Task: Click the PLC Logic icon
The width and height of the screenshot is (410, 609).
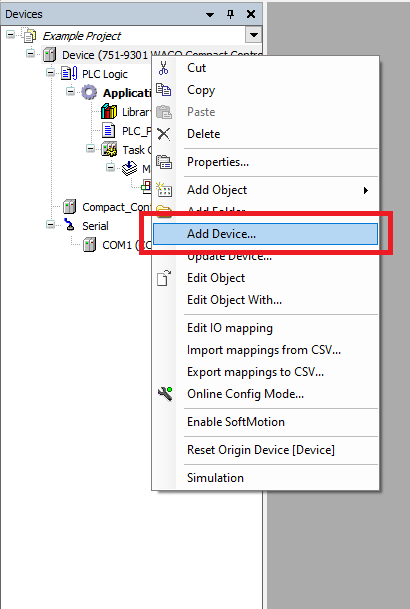Action: [x=69, y=73]
